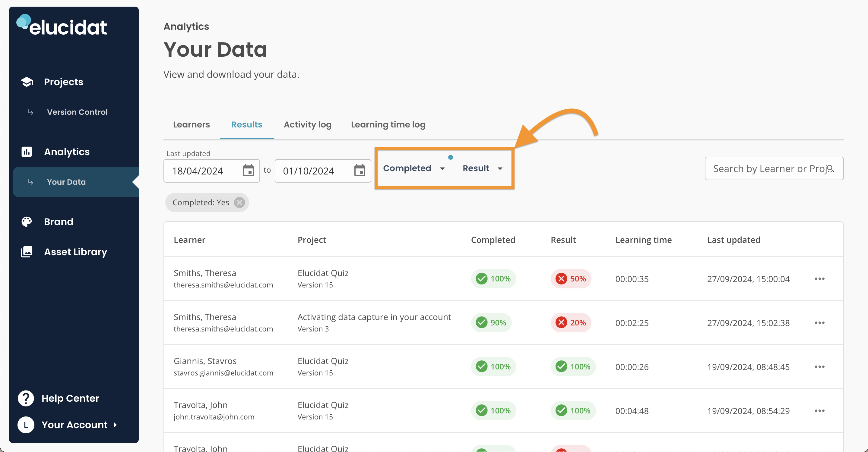Click the Analytics chart icon
Viewport: 868px width, 452px height.
27,152
